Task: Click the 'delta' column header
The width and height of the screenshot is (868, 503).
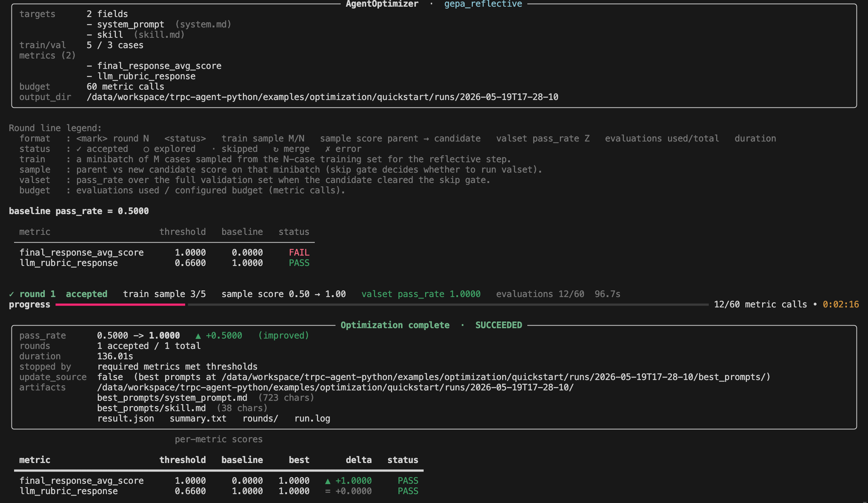Action: tap(359, 460)
